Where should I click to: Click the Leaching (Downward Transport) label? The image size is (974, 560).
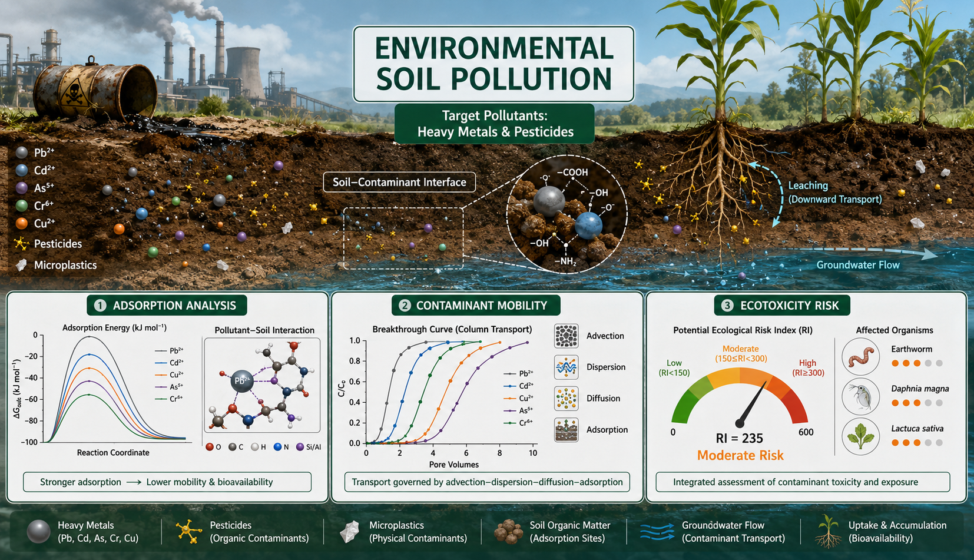point(835,193)
